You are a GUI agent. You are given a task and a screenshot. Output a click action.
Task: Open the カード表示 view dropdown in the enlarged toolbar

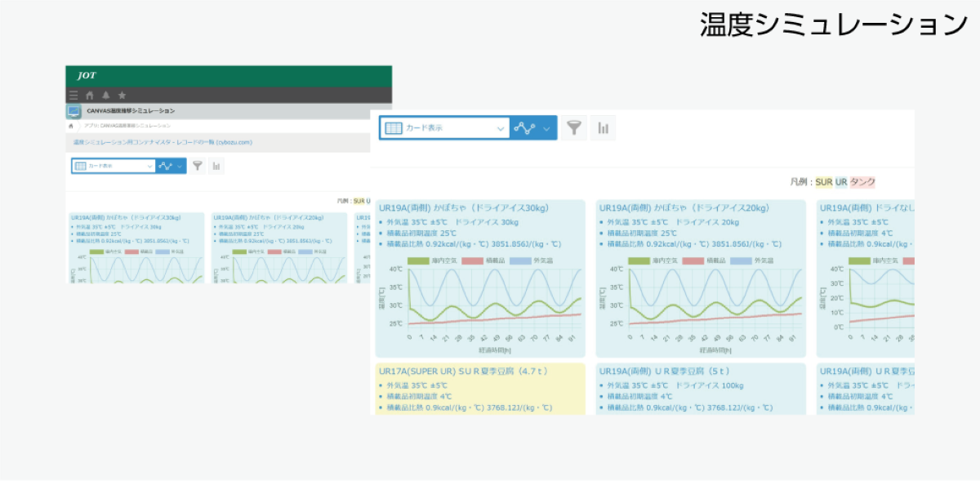click(445, 128)
